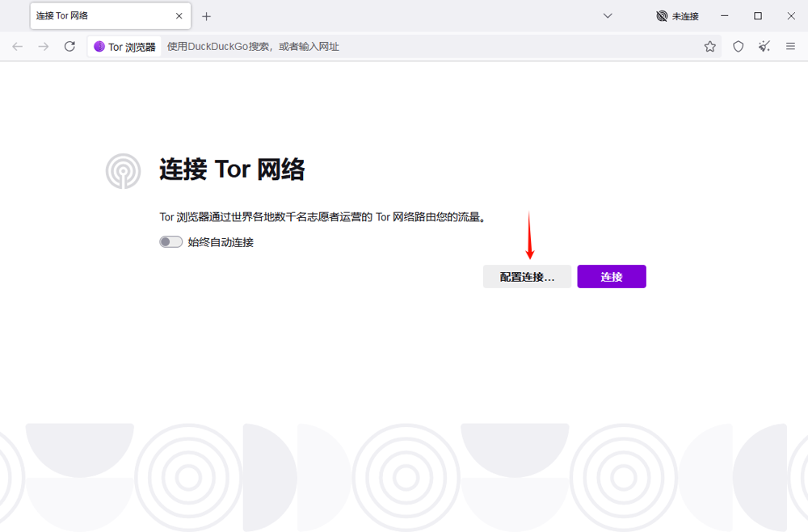Close the Tor Browser window

click(x=791, y=16)
